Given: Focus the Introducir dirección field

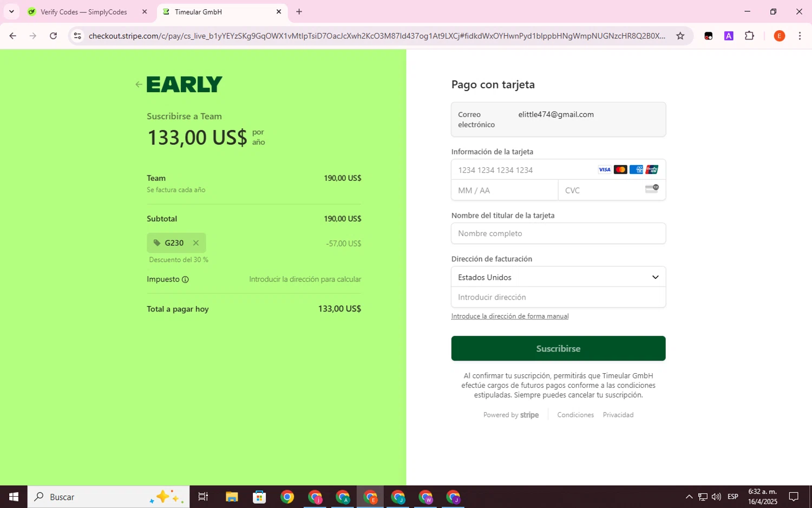Looking at the screenshot, I should (558, 297).
